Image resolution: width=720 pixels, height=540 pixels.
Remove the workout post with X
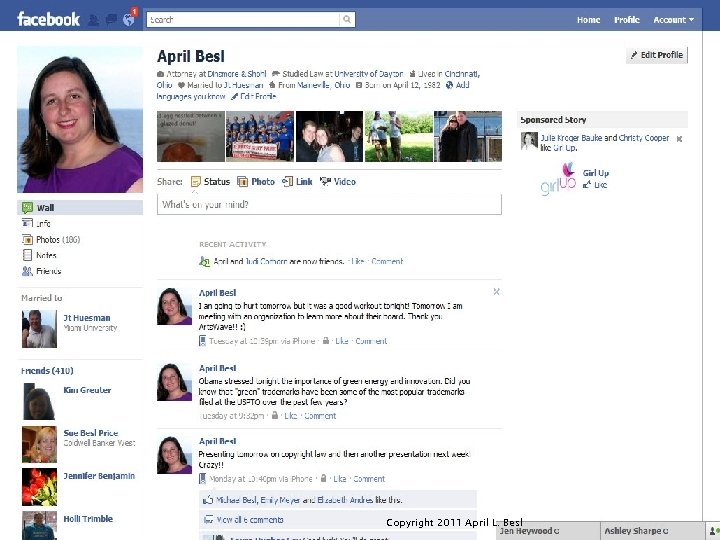click(x=496, y=292)
